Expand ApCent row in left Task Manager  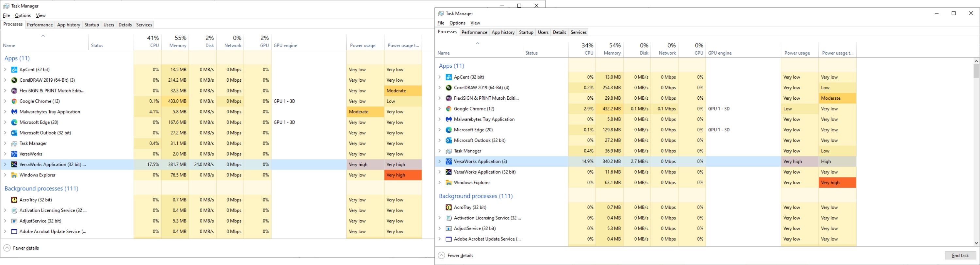point(5,70)
